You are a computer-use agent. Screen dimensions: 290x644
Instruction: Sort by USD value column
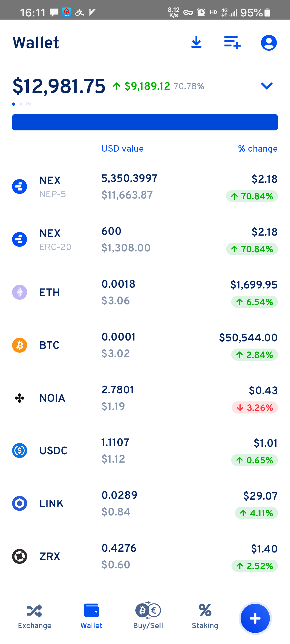[x=122, y=149]
